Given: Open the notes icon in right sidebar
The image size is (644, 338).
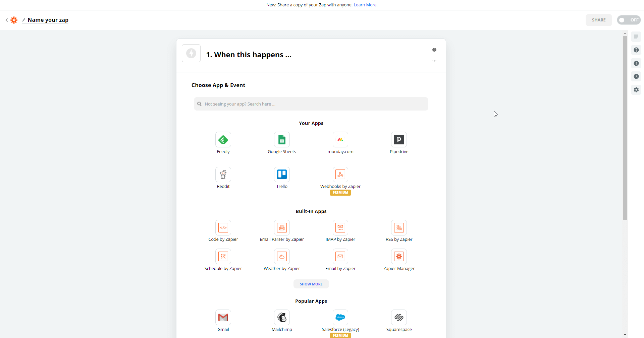Looking at the screenshot, I should 636,37.
